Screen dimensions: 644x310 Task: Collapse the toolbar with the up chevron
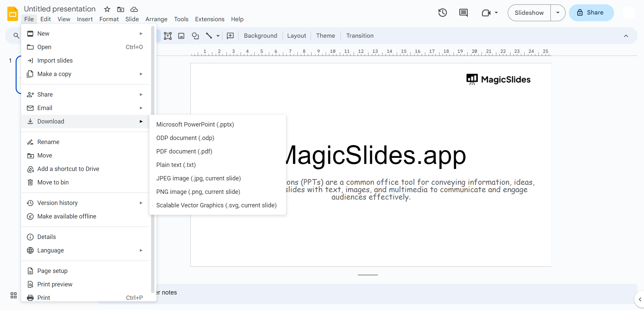tap(626, 36)
